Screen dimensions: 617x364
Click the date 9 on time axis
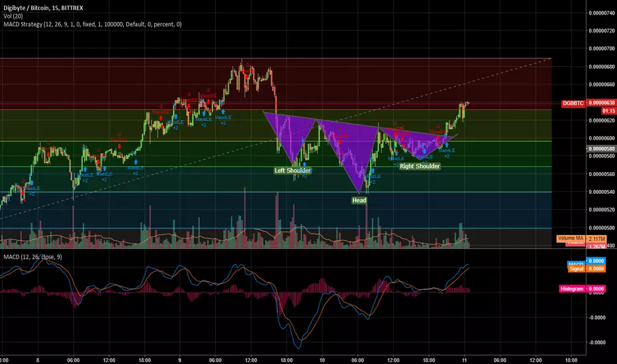(x=180, y=360)
